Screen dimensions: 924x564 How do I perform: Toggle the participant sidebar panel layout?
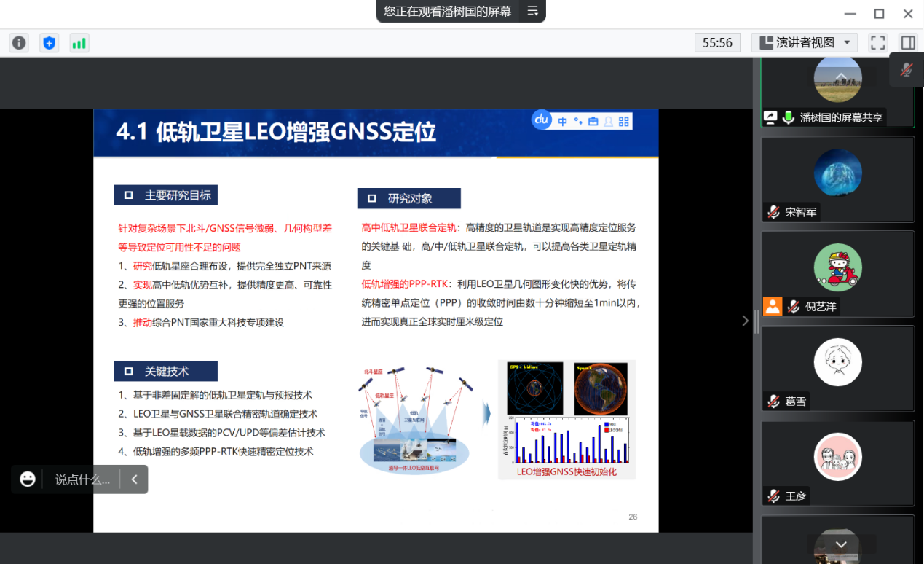point(908,43)
